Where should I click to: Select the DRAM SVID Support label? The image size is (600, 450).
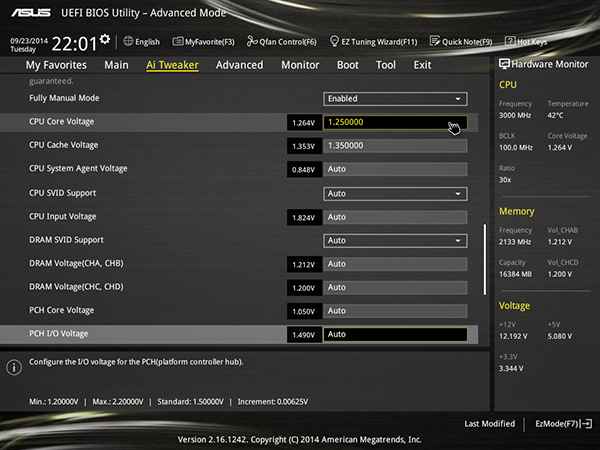tap(66, 240)
